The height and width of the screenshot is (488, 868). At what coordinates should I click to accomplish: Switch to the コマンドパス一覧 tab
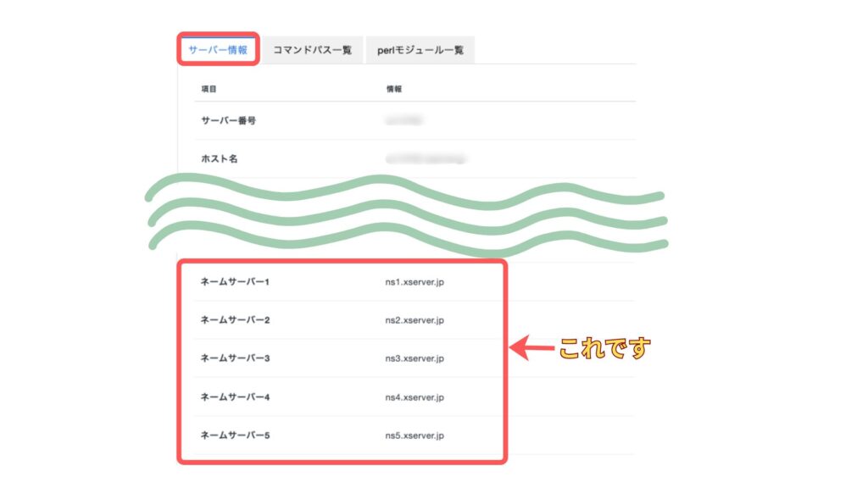pos(312,50)
